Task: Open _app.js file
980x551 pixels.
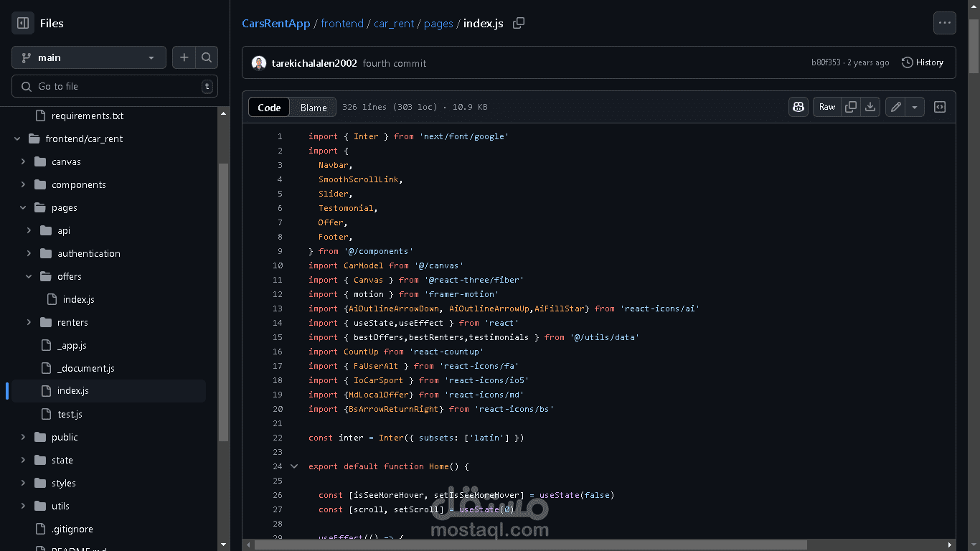Action: point(72,345)
